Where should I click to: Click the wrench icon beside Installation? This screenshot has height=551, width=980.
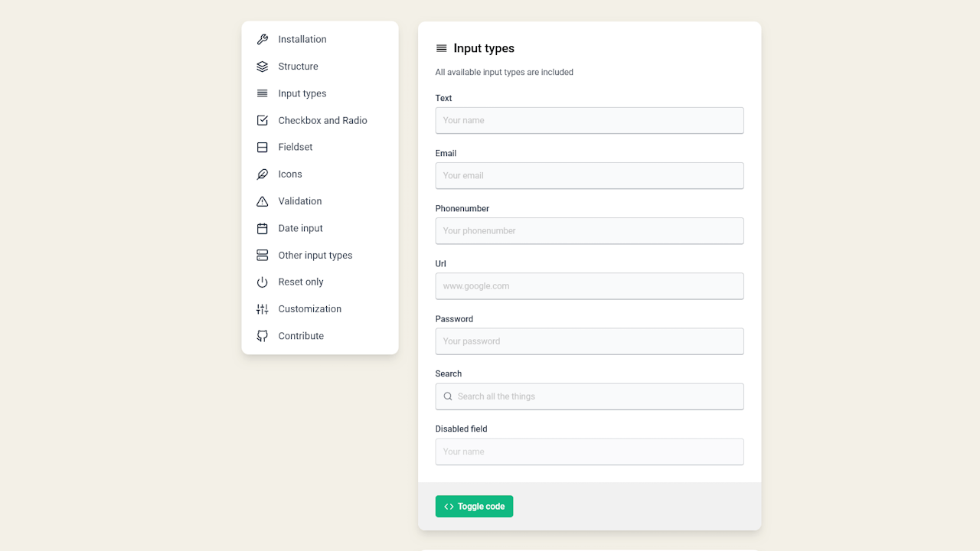[262, 40]
